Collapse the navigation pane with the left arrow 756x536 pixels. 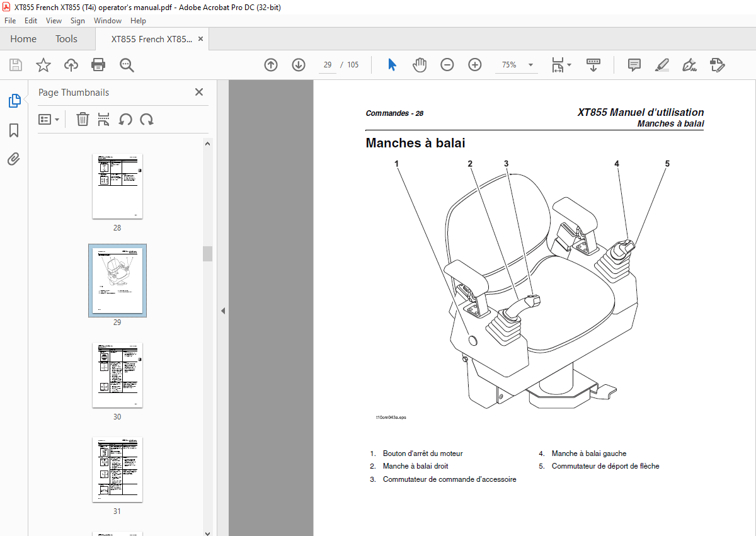click(x=222, y=311)
